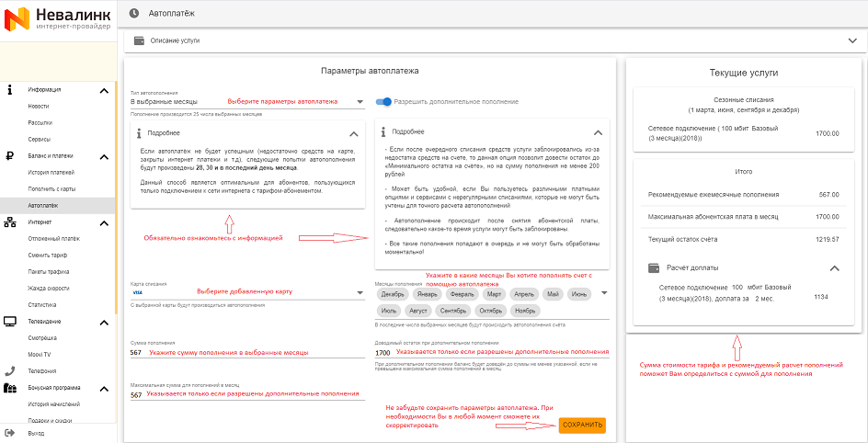Deselect the Декабрь month chip
868x443 pixels.
(393, 295)
